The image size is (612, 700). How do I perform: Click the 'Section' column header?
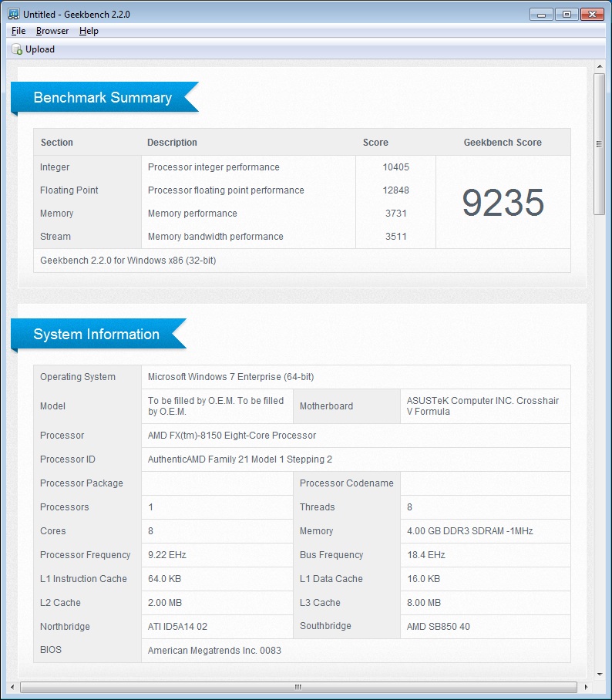pos(57,143)
